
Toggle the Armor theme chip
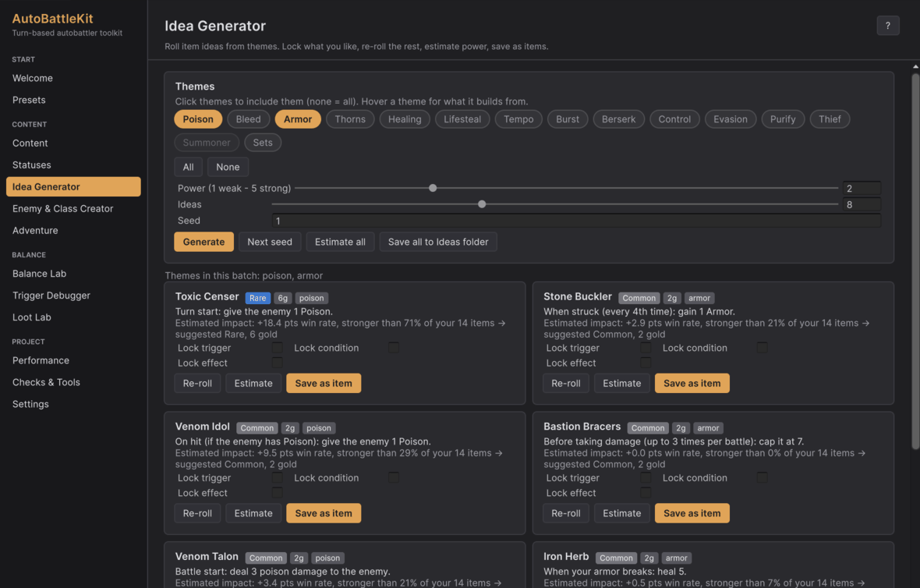coord(298,119)
